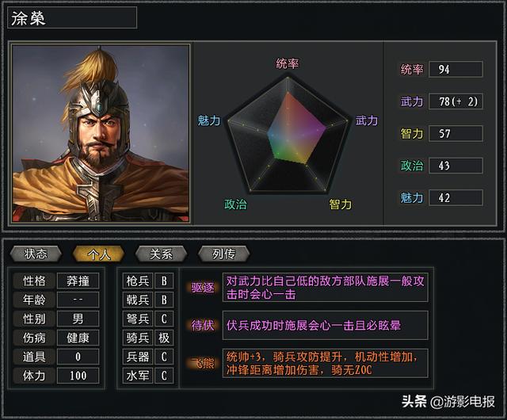
Task: Click the 智力 value box showing 57
Action: click(456, 133)
